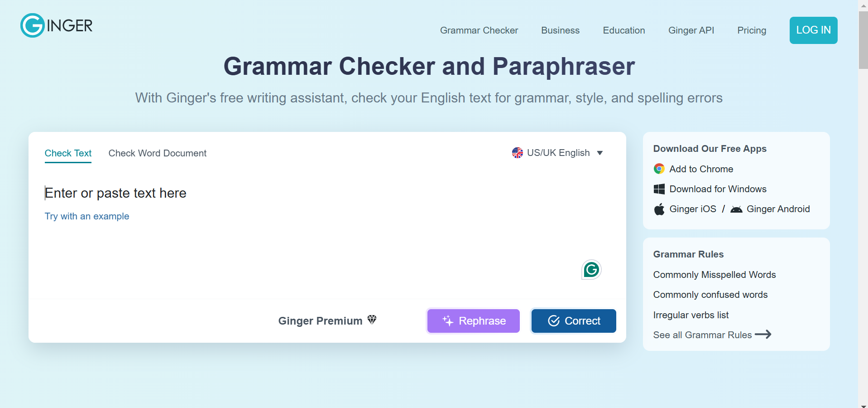Navigate to the Education page
Image resolution: width=868 pixels, height=408 pixels.
[x=623, y=30]
